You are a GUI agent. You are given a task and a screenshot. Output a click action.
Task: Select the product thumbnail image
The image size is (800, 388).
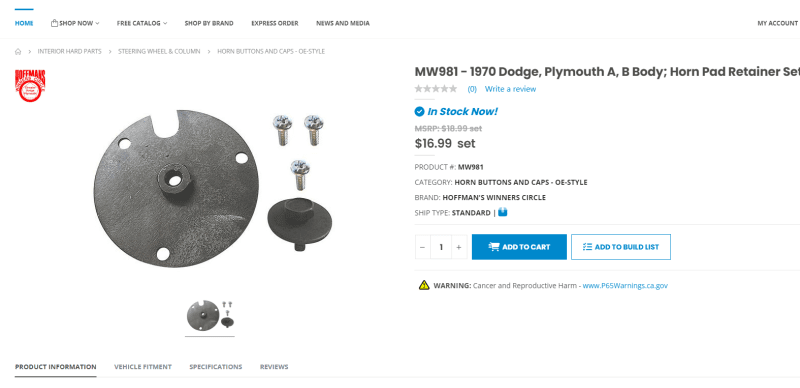pyautogui.click(x=210, y=316)
